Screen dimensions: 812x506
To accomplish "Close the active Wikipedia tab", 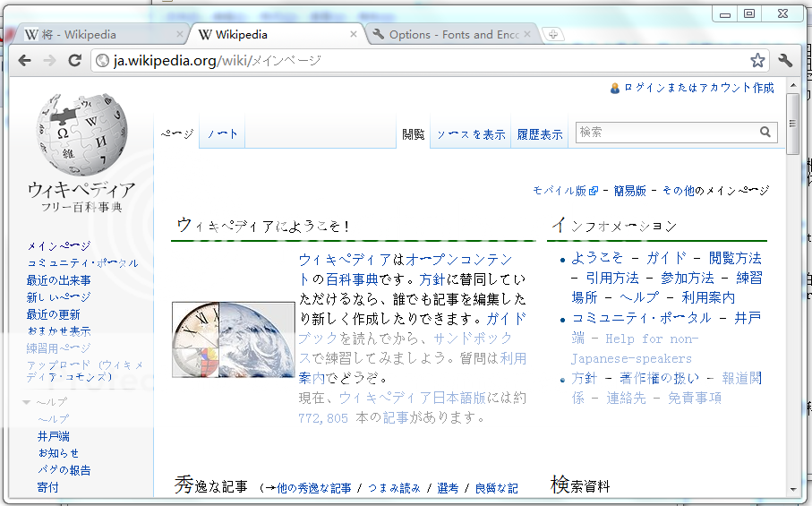I will [353, 34].
